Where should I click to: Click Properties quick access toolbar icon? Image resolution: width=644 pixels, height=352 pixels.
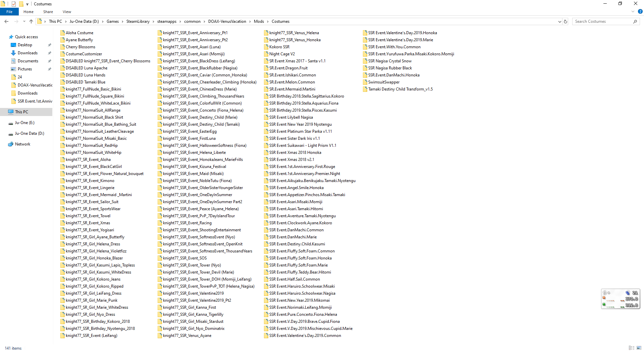coord(14,4)
